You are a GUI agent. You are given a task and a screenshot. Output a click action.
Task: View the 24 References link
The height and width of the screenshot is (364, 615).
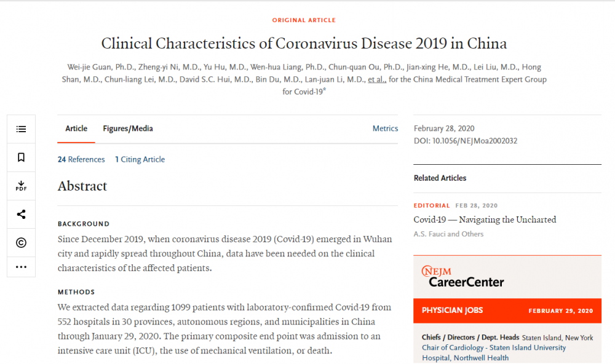[81, 160]
